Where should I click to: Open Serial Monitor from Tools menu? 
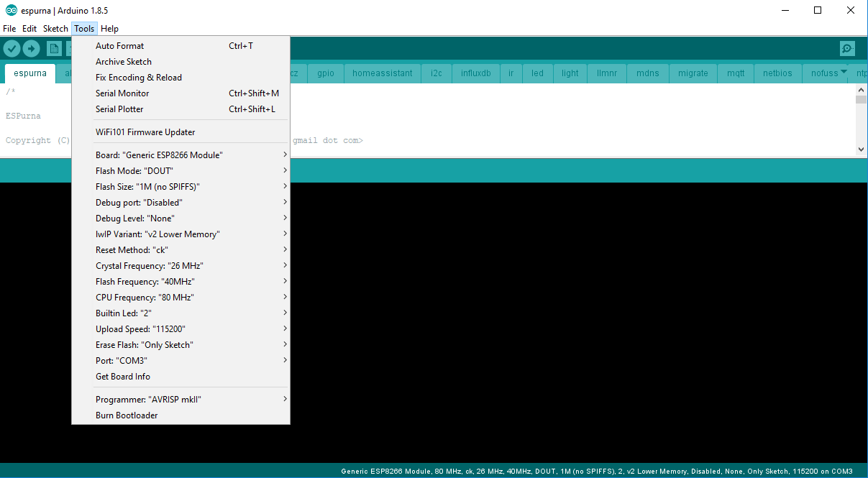[x=181, y=93]
